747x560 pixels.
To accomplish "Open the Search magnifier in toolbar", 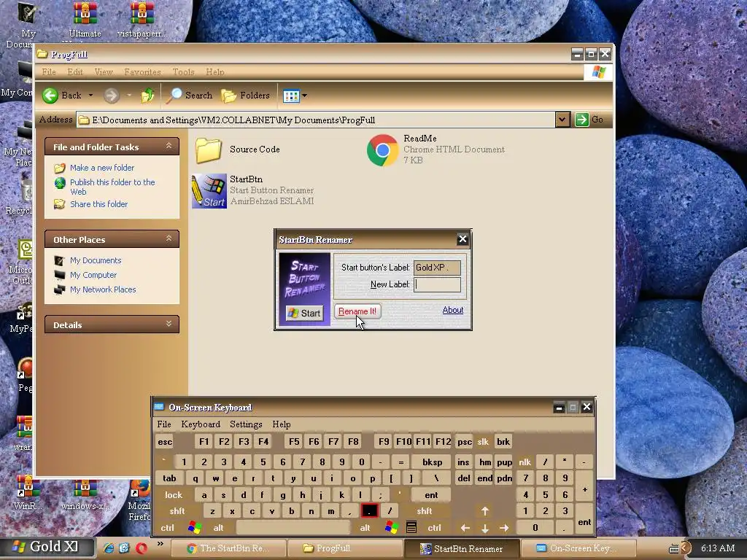I will tap(174, 96).
